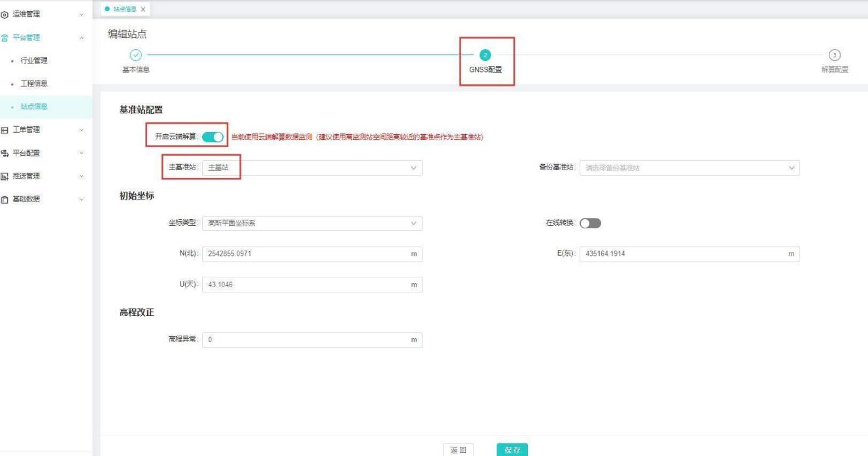This screenshot has height=456, width=868.
Task: Click the 平台配置 sidebar icon
Action: click(x=5, y=153)
